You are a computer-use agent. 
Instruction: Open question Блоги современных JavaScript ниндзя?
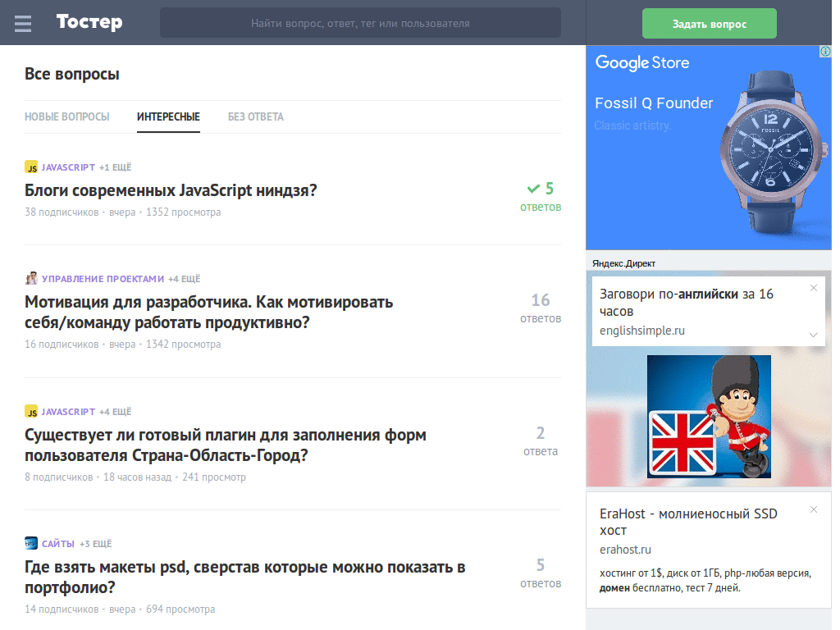pos(171,190)
